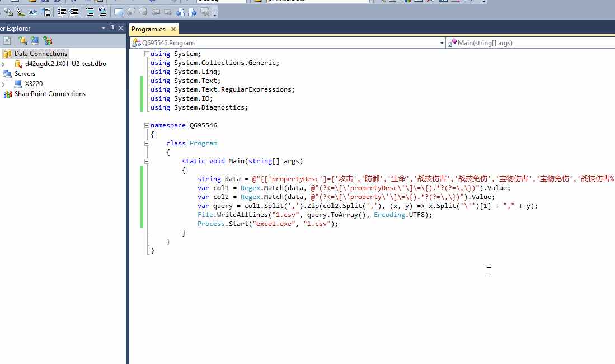The width and height of the screenshot is (615, 364).
Task: Click the line 'using System.Text.RegularExpressions;'
Action: point(223,89)
